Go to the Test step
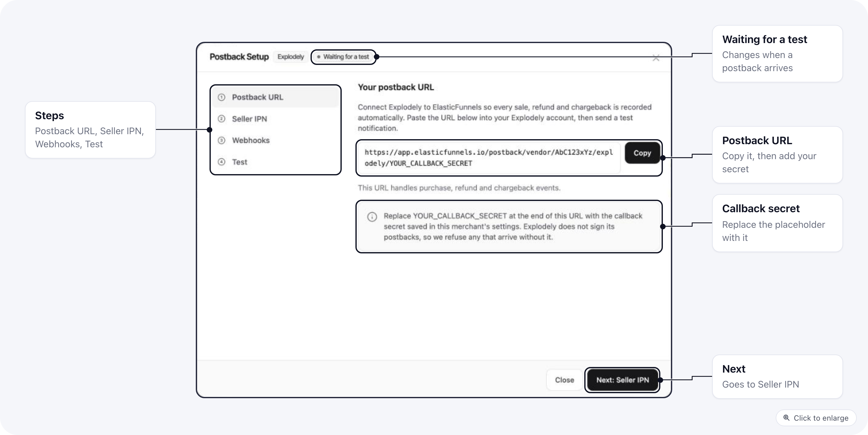 [x=275, y=162]
